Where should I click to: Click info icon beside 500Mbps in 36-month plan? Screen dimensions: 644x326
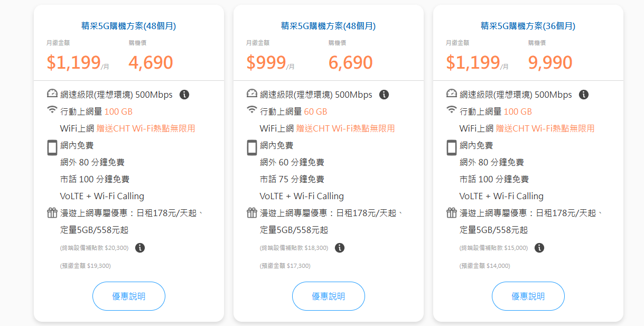[x=584, y=95]
